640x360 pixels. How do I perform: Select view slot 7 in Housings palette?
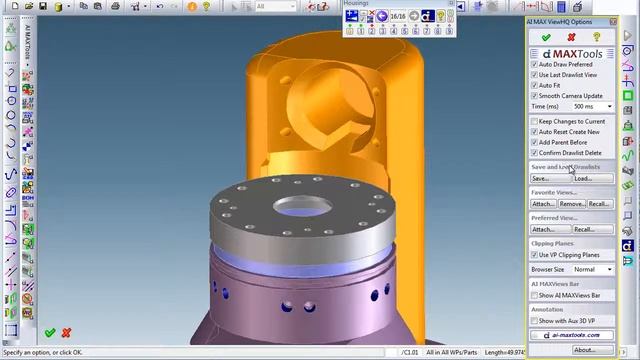pyautogui.click(x=427, y=31)
